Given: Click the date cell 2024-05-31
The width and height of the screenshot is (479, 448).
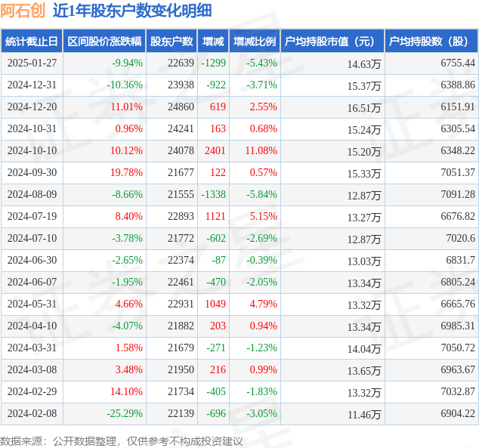Looking at the screenshot, I should coord(32,304).
